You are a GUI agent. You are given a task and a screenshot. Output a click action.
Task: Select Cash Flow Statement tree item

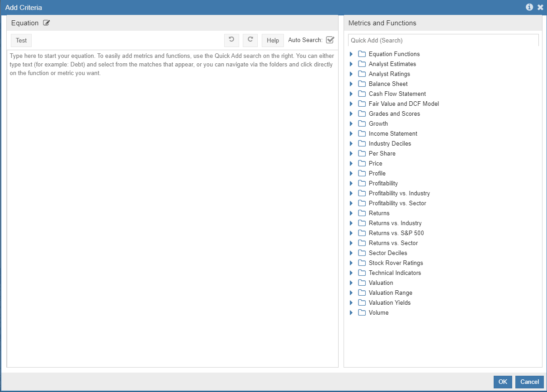coord(397,94)
